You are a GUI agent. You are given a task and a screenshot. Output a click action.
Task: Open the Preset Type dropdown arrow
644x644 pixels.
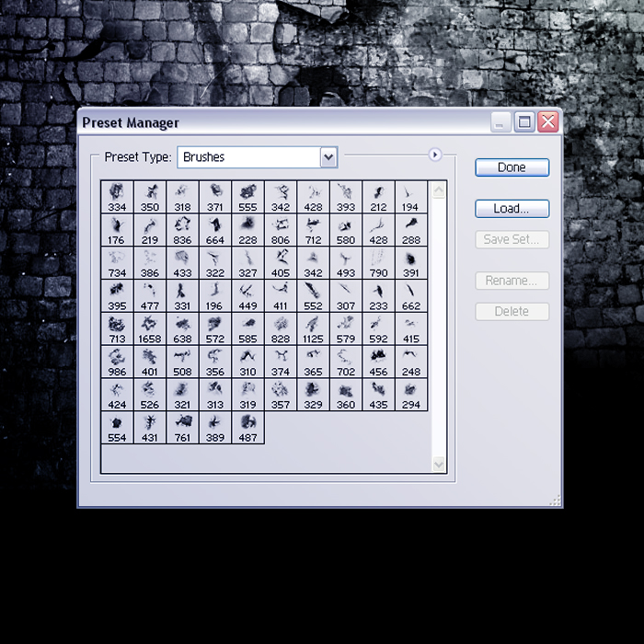coord(328,157)
